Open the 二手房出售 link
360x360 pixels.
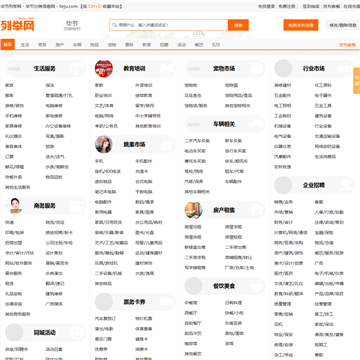[236, 247]
